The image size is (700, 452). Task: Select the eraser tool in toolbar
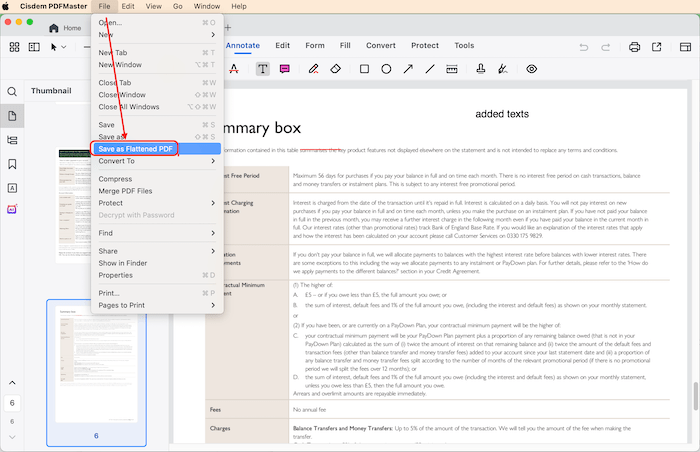point(337,69)
